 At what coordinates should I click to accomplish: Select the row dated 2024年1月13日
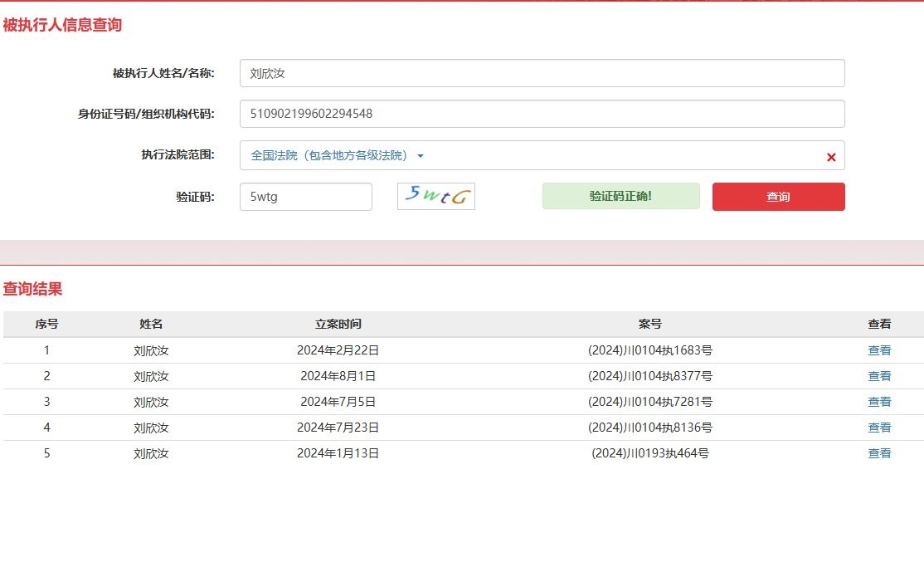click(x=338, y=453)
